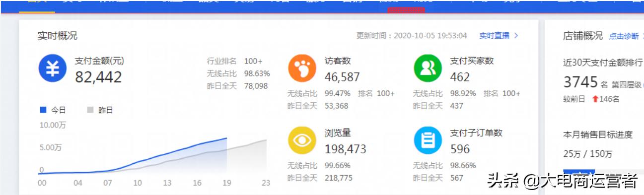This screenshot has height=195, width=644.
Task: Click the 实时概况 section heading
Action: 58,36
